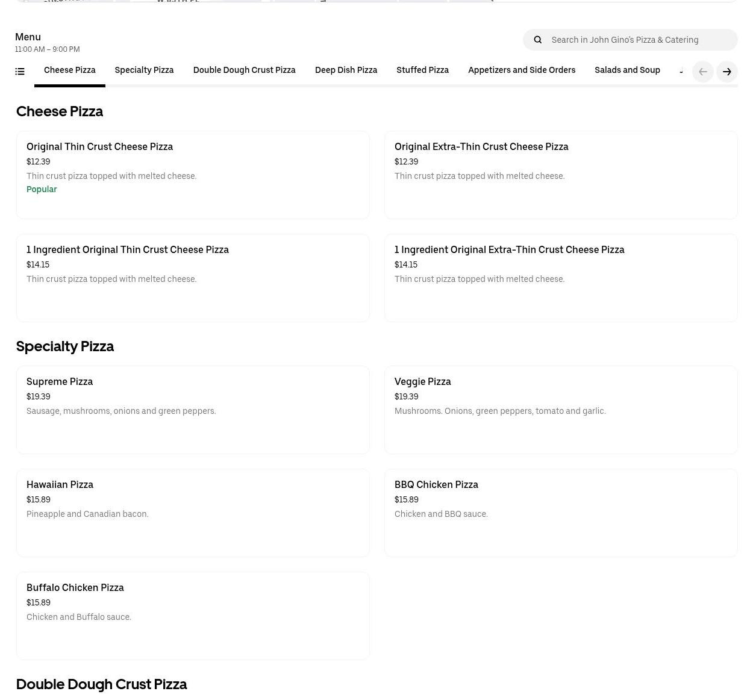Select 1 Ingredient Original Thin Crust pizza

tap(193, 278)
